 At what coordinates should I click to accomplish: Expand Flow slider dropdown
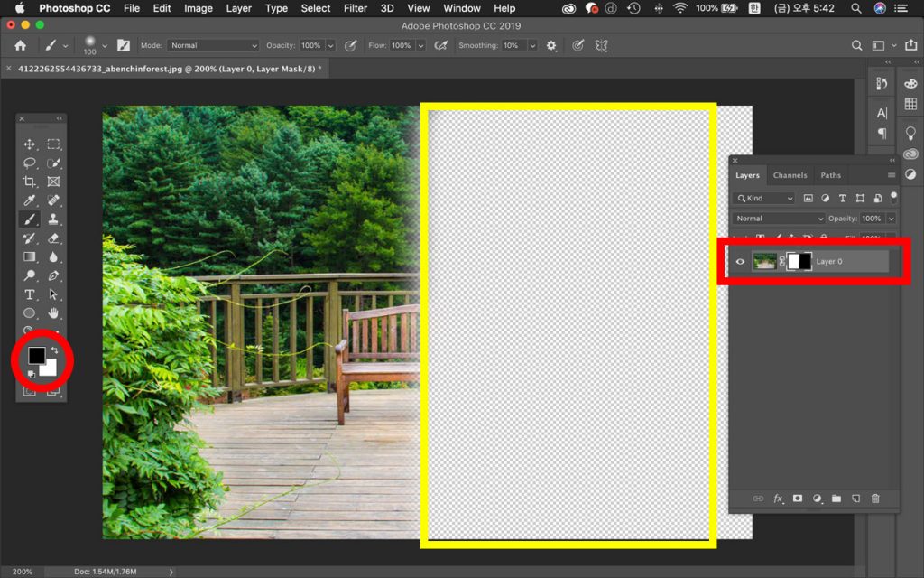(x=420, y=45)
